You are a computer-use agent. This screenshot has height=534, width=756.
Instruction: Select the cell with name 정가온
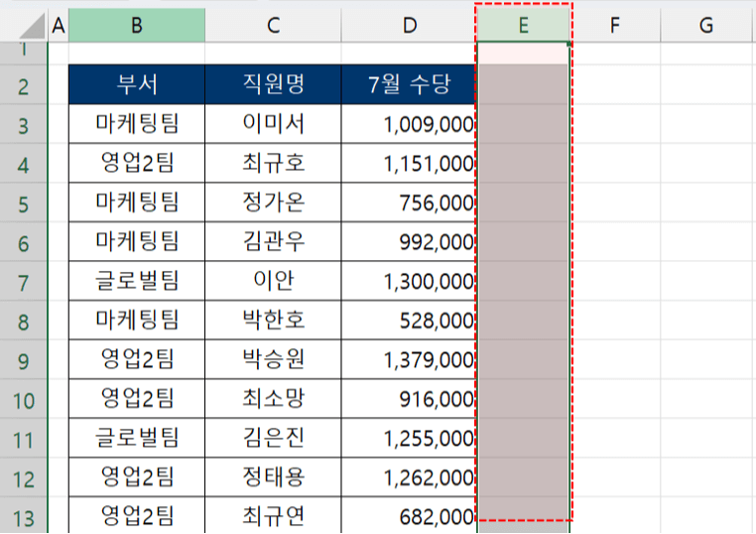click(x=273, y=202)
